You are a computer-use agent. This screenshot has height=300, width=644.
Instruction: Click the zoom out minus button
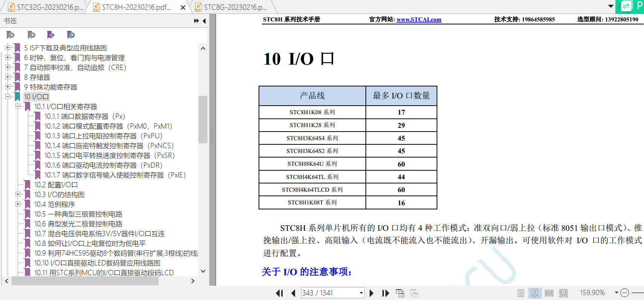click(x=624, y=293)
